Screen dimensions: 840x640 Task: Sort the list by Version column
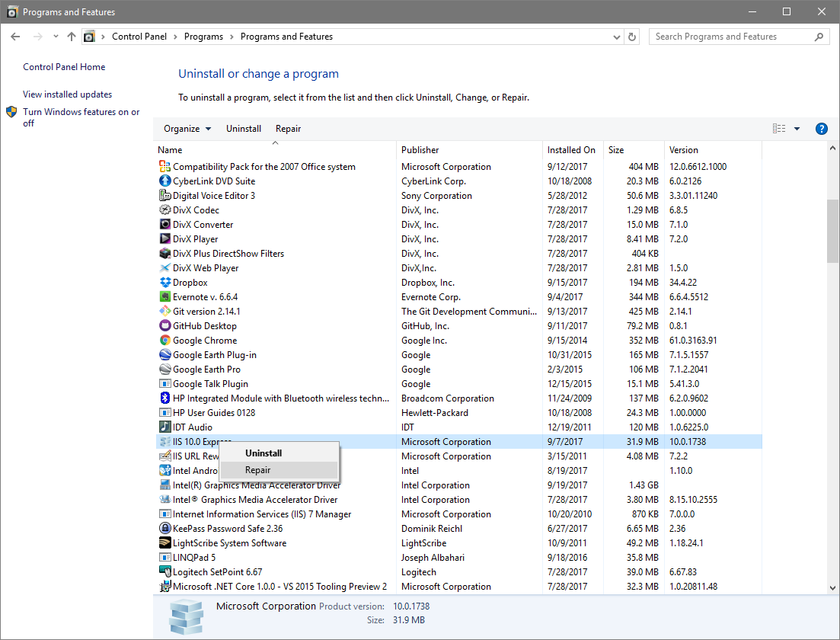(x=713, y=150)
